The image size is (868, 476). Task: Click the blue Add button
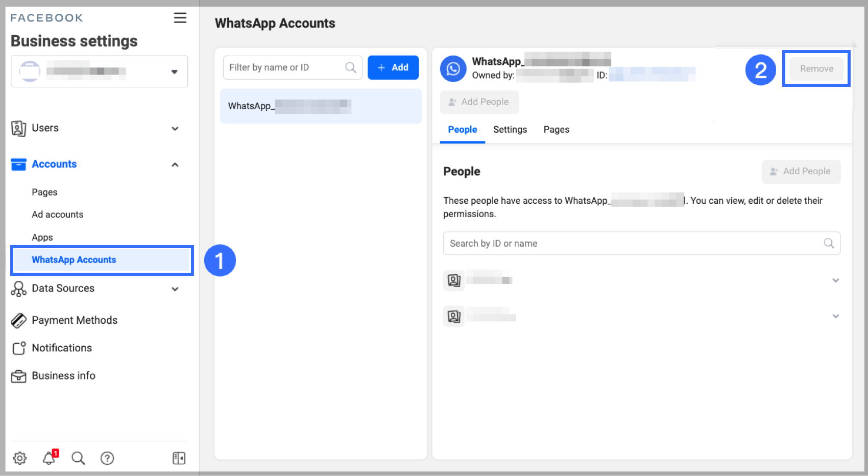393,67
